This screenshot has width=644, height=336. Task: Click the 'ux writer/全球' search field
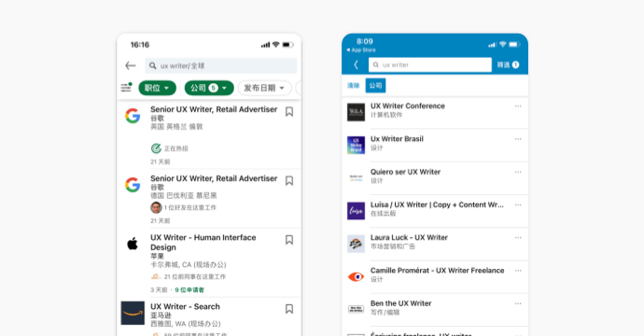[x=221, y=65]
